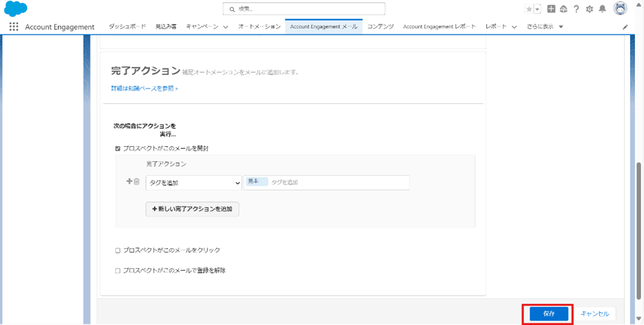
Task: Open the Account Engagement レポート tab
Action: (x=439, y=27)
